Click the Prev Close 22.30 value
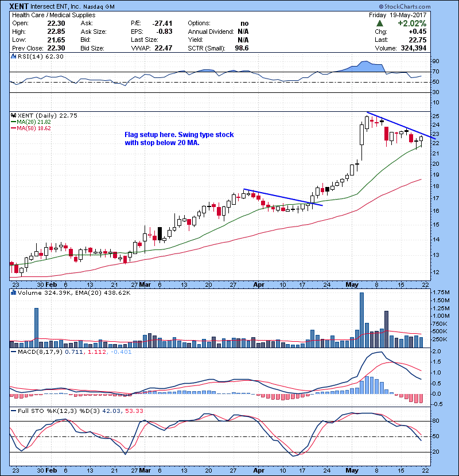The height and width of the screenshot is (476, 459). tap(56, 48)
